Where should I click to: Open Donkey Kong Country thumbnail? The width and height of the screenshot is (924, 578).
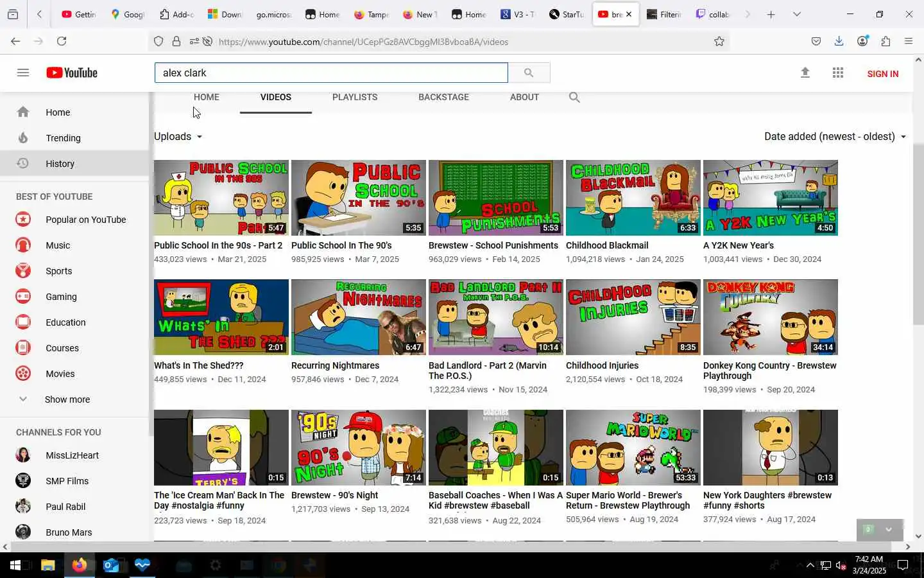(770, 317)
